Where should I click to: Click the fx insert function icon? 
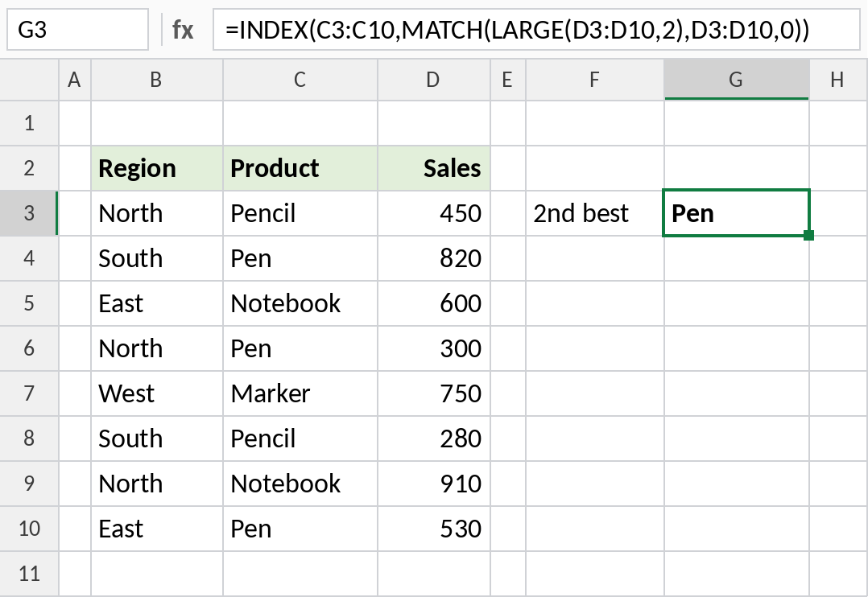click(x=183, y=30)
